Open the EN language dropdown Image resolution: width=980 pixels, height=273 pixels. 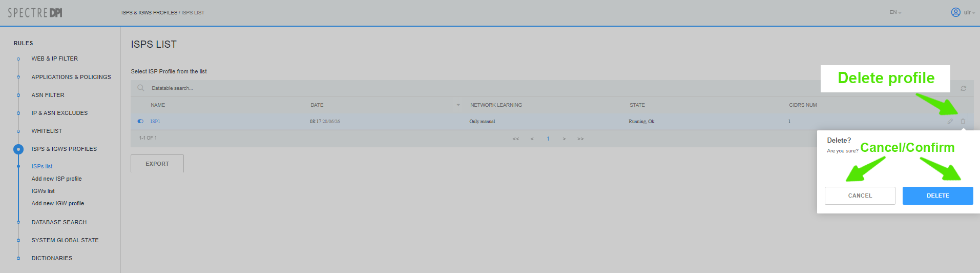click(x=895, y=12)
